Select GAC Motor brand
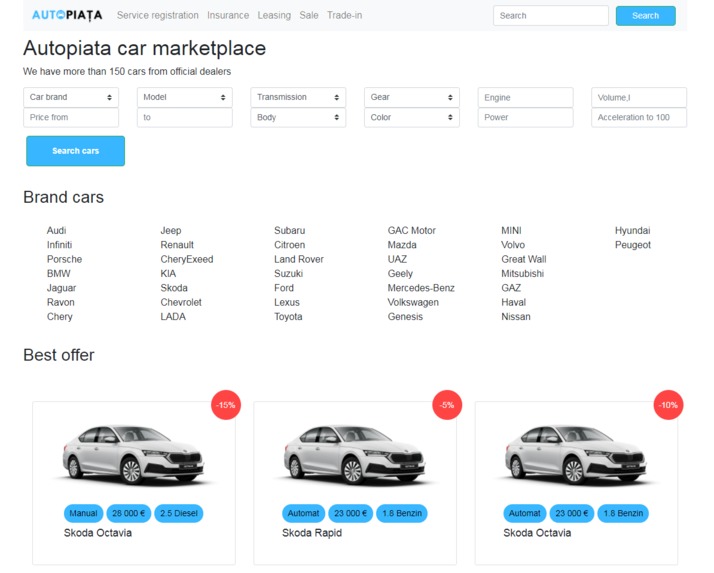This screenshot has width=714, height=573. [412, 230]
